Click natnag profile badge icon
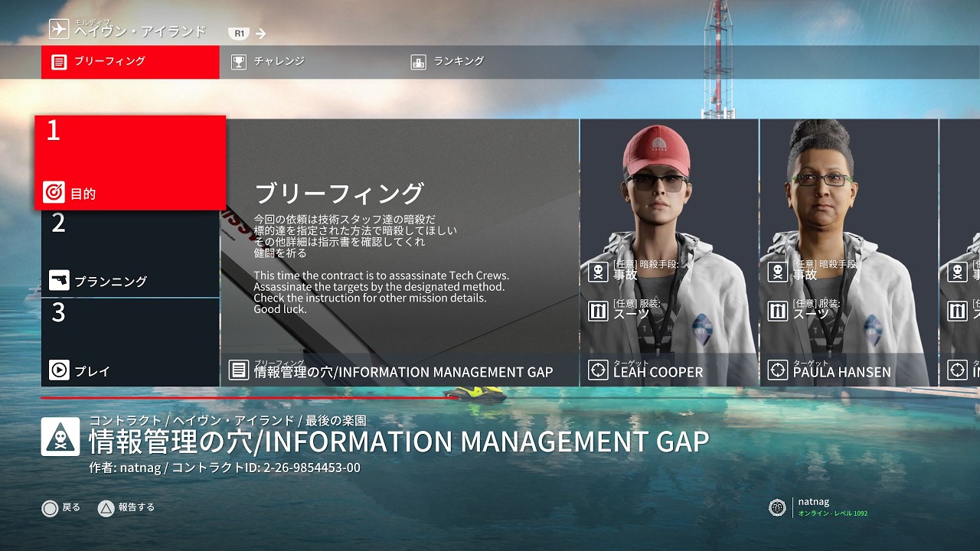Image resolution: width=980 pixels, height=551 pixels. point(778,507)
